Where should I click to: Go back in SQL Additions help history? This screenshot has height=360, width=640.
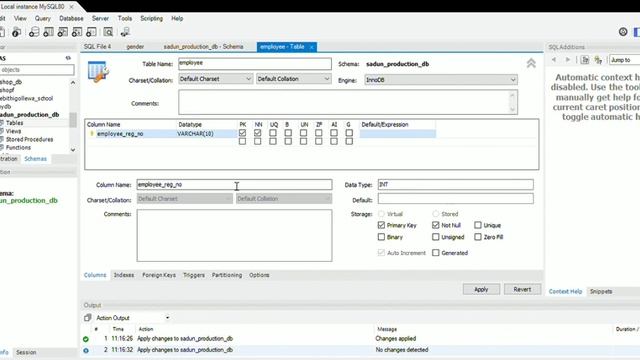(554, 60)
